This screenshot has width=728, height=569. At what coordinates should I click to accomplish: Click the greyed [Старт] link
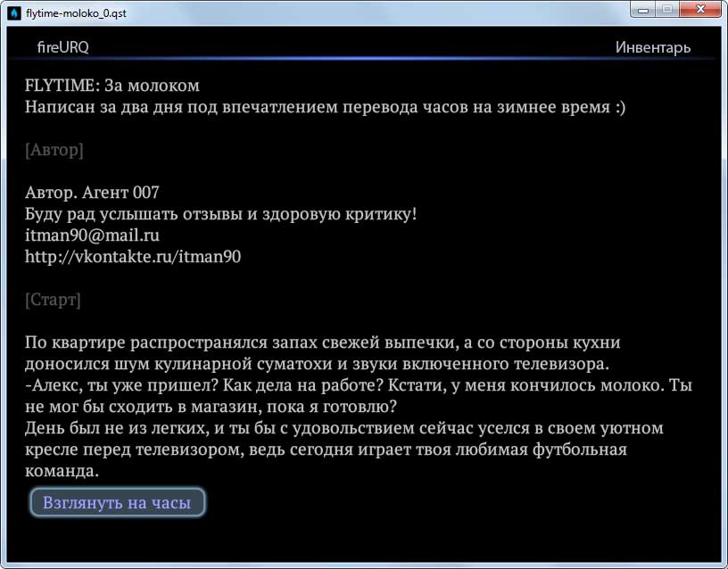tap(54, 300)
